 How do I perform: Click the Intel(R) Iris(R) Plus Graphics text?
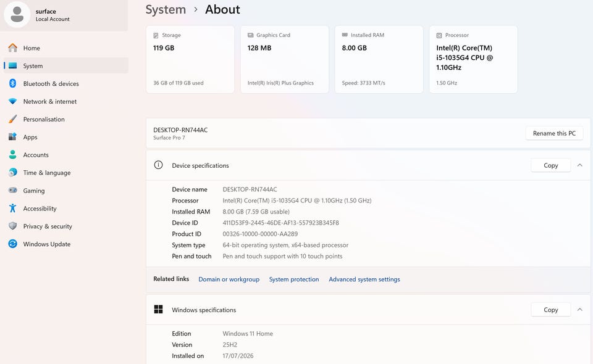pos(280,83)
